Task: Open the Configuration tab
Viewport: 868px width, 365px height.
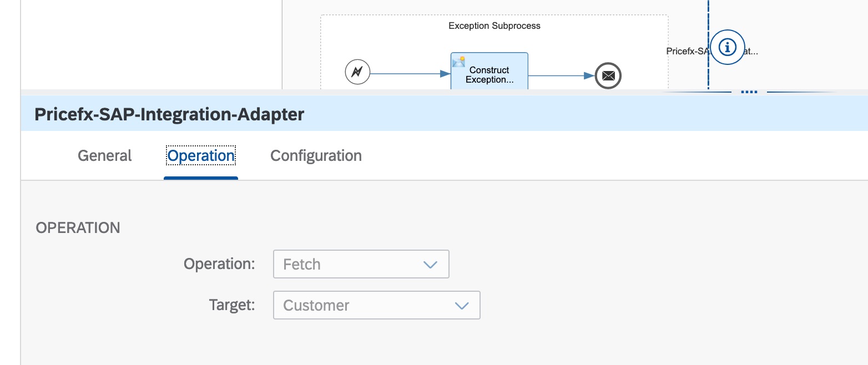Action: (x=316, y=156)
